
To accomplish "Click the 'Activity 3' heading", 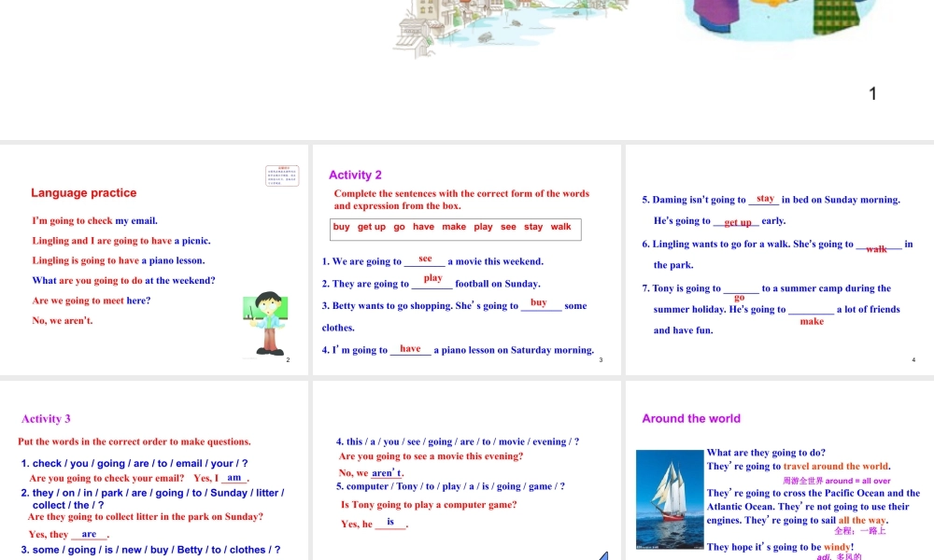I will click(x=46, y=419).
